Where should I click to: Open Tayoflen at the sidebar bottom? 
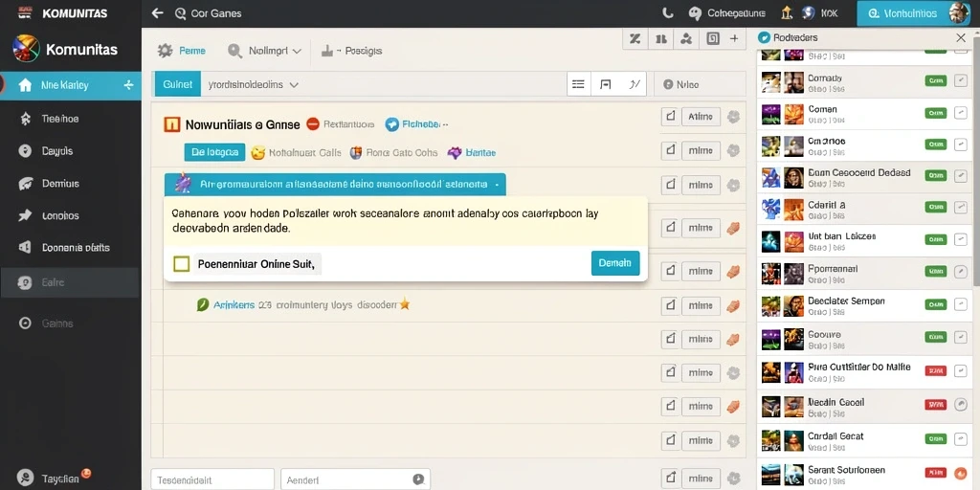point(60,479)
